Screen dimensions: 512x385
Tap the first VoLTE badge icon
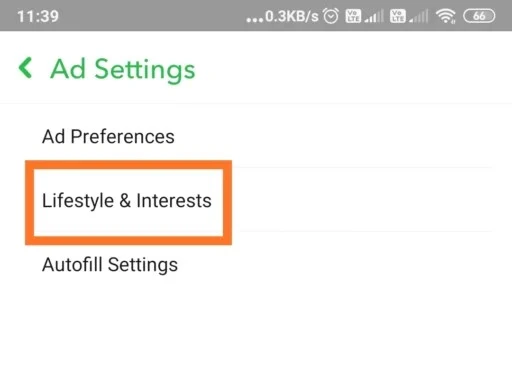click(353, 16)
